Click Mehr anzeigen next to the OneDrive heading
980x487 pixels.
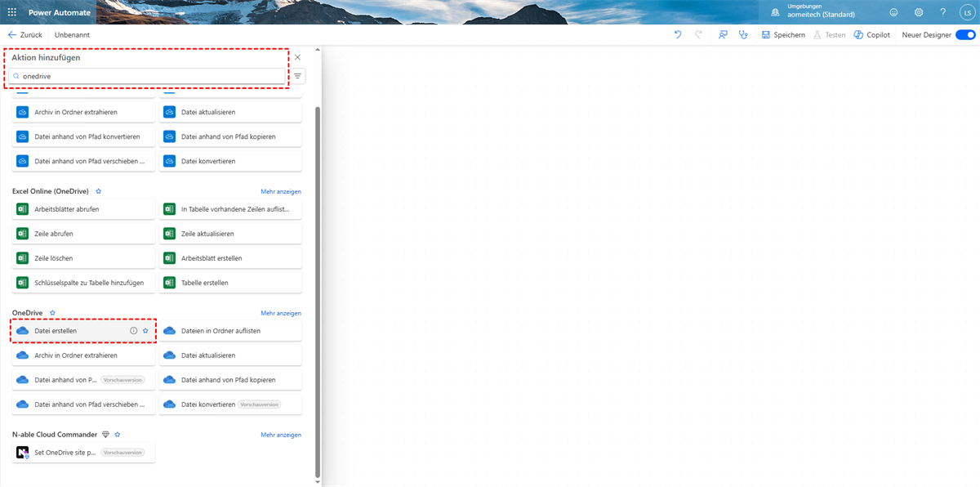(281, 313)
